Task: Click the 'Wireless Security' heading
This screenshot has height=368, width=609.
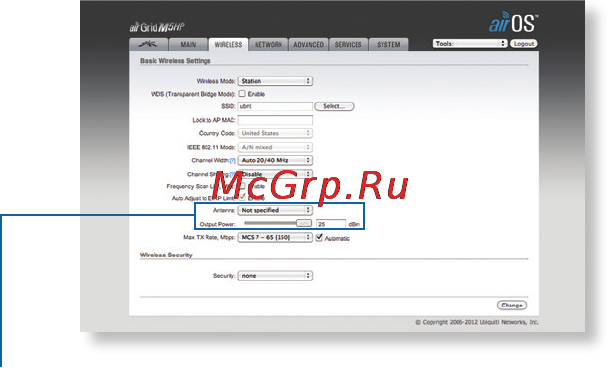Action: tap(166, 255)
